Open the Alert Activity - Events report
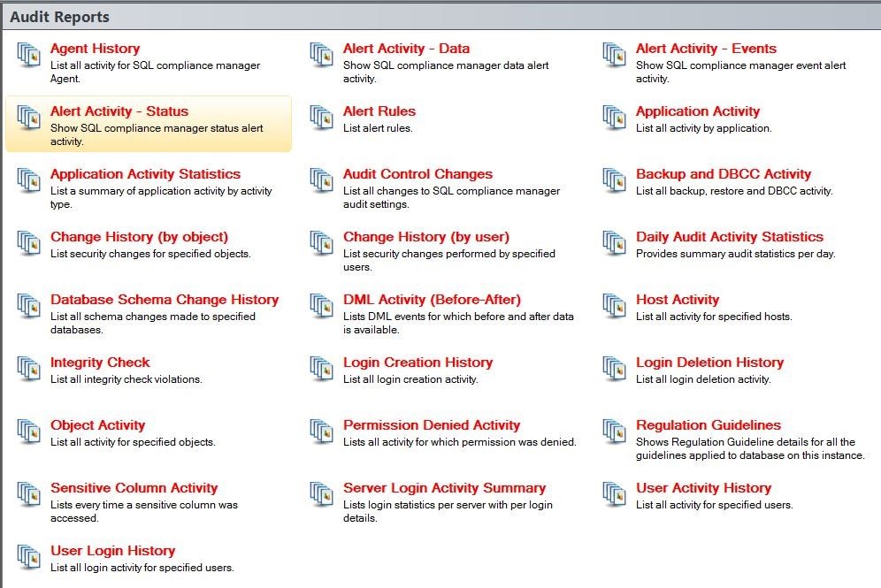This screenshot has height=588, width=881. (706, 49)
